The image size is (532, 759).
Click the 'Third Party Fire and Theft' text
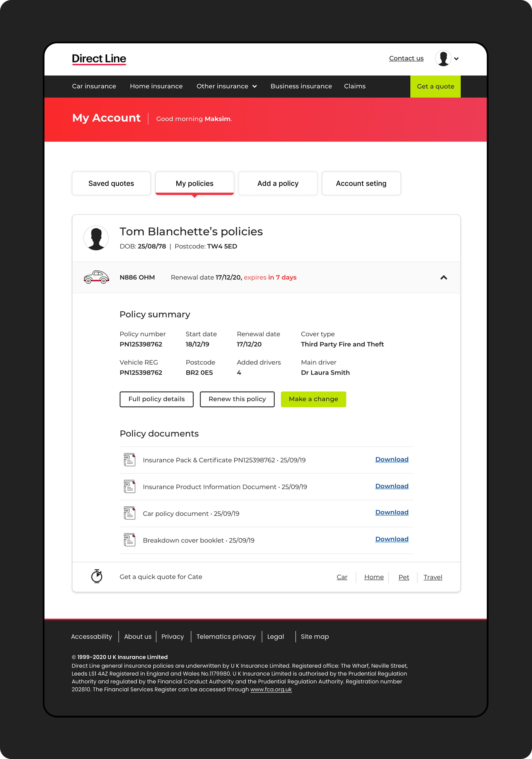[x=342, y=344]
